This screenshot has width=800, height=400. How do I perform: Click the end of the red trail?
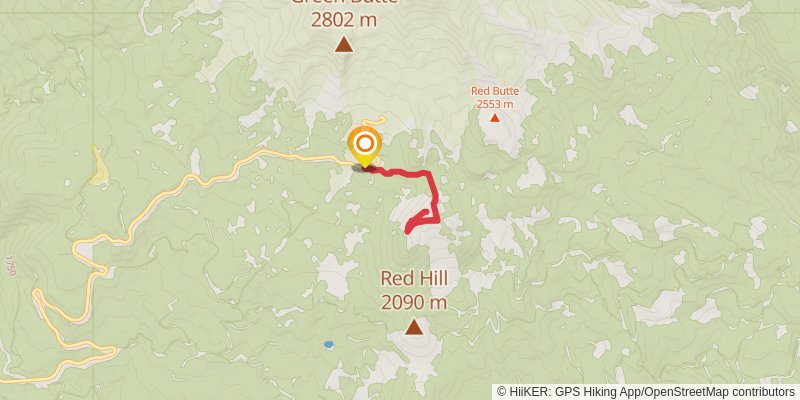409,231
